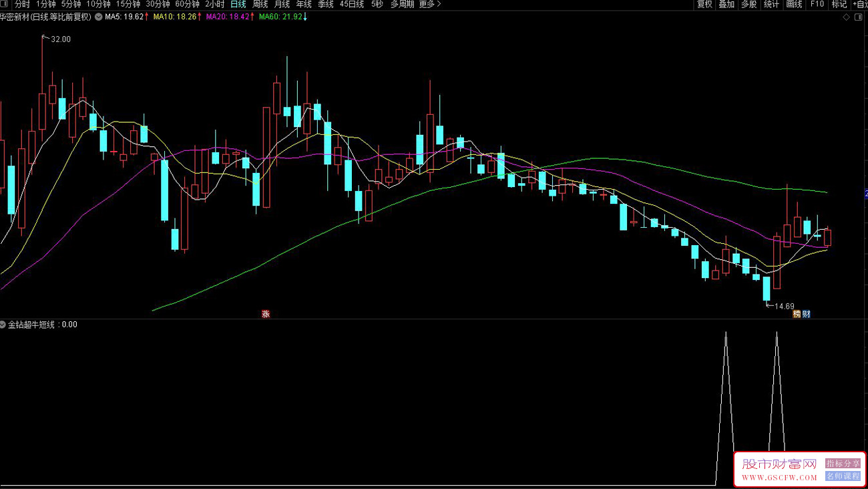Select the 周线 weekly chart period
The width and height of the screenshot is (868, 489).
[260, 4]
